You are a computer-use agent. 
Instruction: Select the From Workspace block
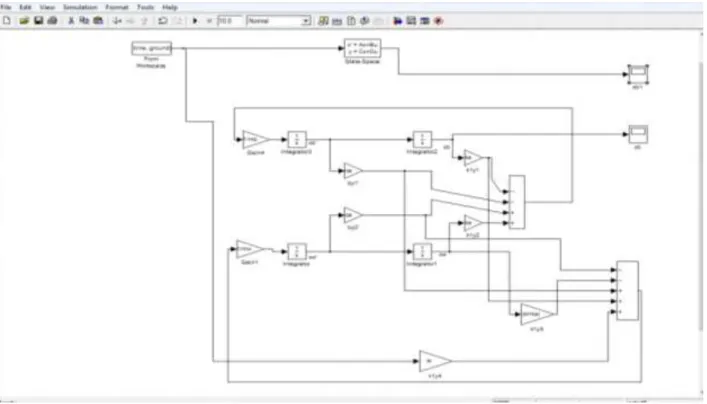coord(152,48)
